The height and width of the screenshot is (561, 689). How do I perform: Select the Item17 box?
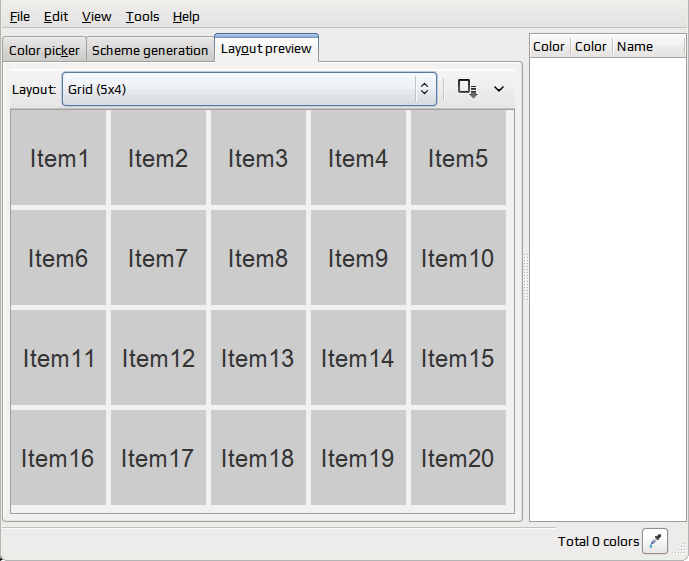tap(158, 457)
